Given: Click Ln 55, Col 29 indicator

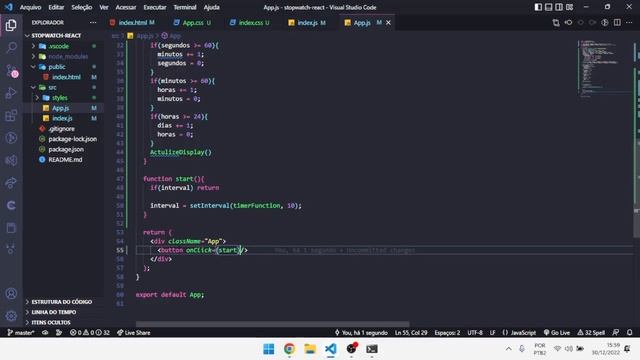Looking at the screenshot, I should 411,333.
